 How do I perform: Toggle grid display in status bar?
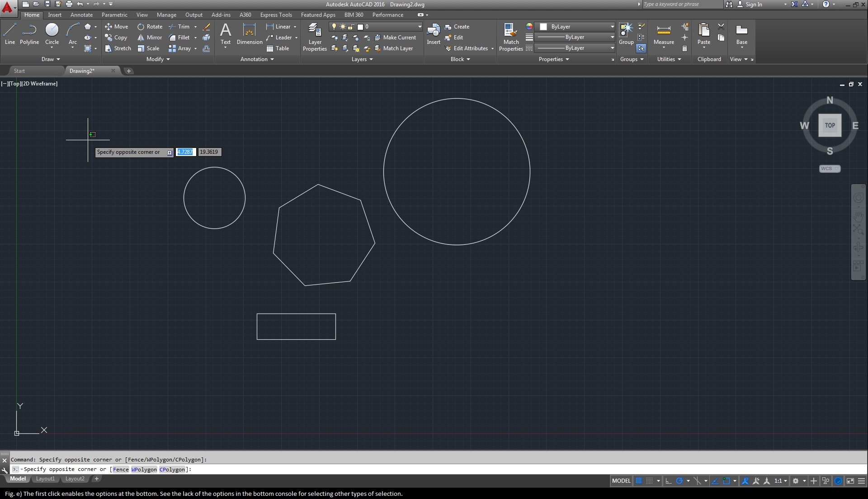(x=639, y=481)
